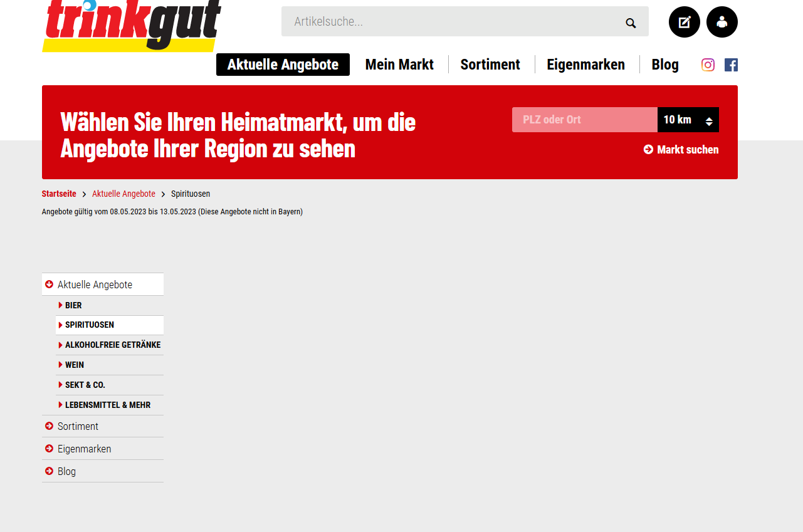Image resolution: width=803 pixels, height=532 pixels.
Task: Visit the Facebook page icon
Action: tap(731, 65)
